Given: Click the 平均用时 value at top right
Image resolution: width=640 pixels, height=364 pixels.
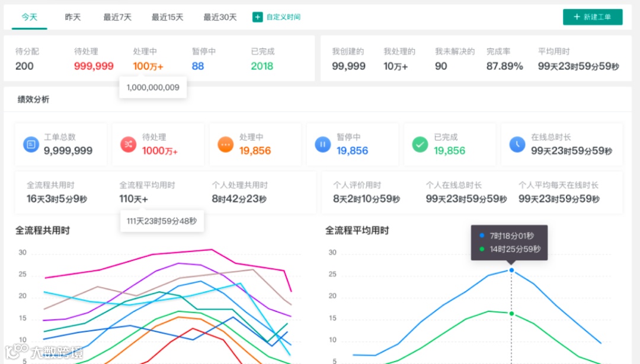Looking at the screenshot, I should (x=578, y=66).
